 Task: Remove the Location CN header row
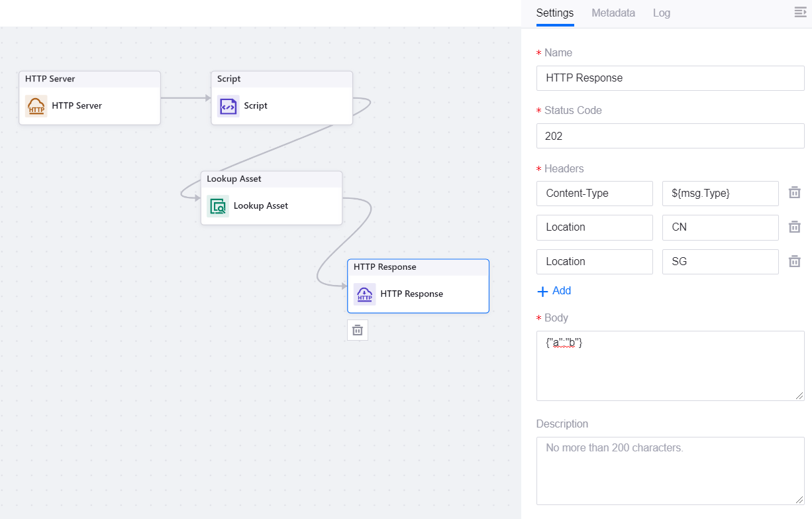(794, 227)
